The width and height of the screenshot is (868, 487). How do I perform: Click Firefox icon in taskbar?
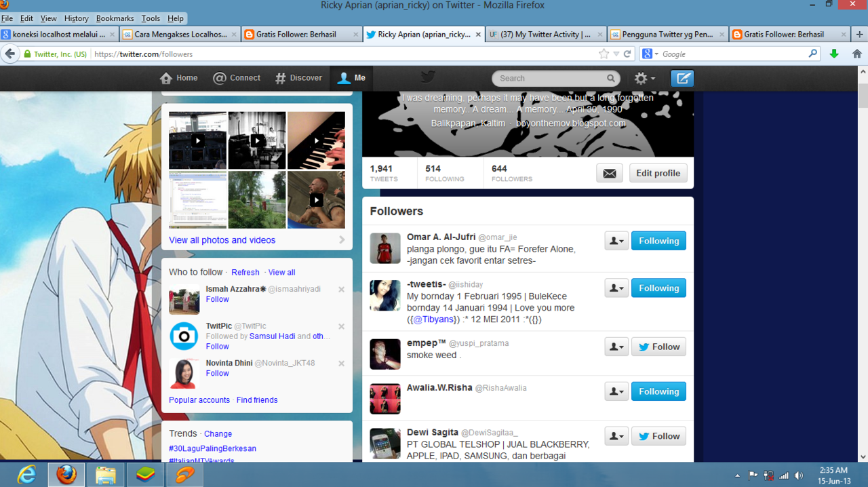[66, 474]
